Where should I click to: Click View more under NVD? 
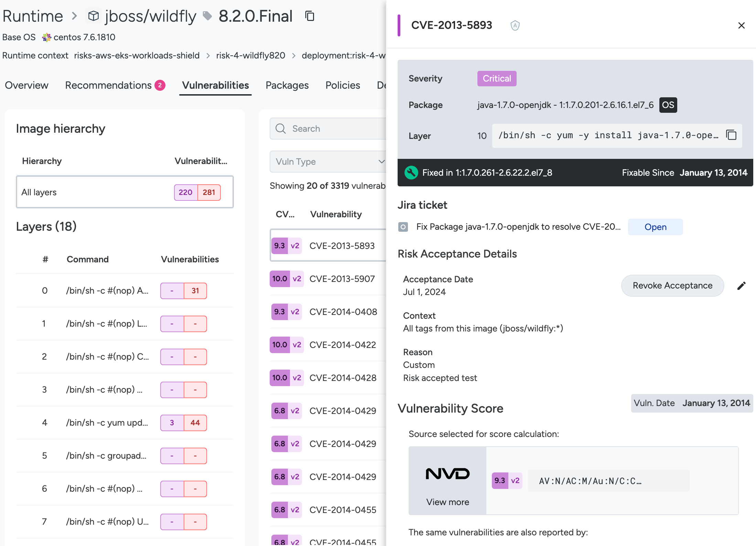point(447,502)
